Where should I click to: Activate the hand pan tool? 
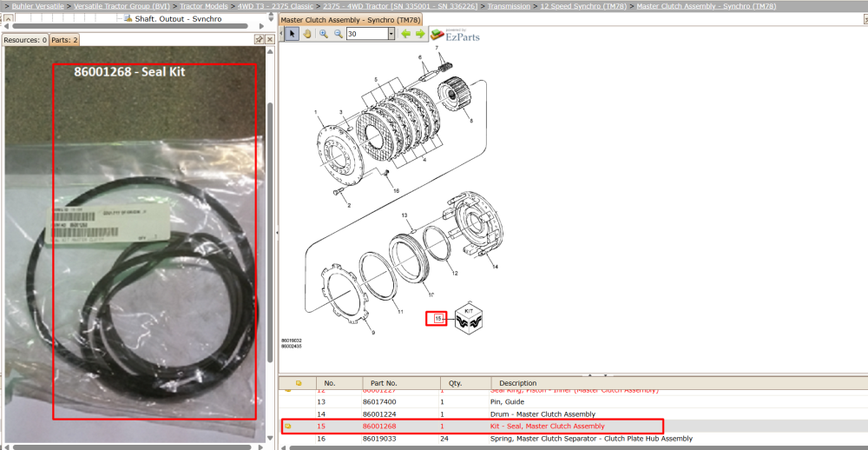tap(307, 34)
